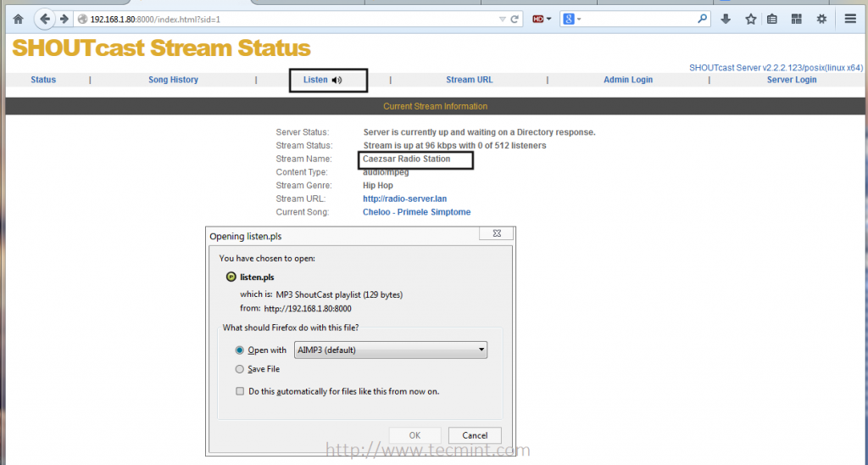Click the MP3 ShoutCast playlist text
Viewport: 868px width, 465px height.
click(339, 294)
